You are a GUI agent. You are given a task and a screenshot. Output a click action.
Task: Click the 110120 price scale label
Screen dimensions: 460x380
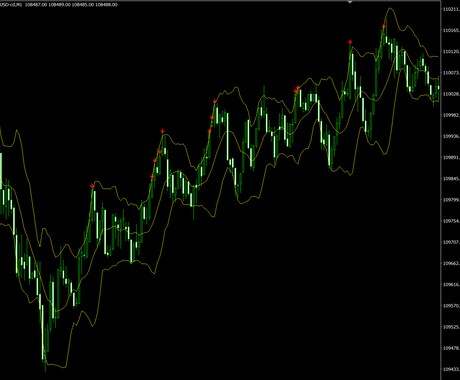[451, 52]
